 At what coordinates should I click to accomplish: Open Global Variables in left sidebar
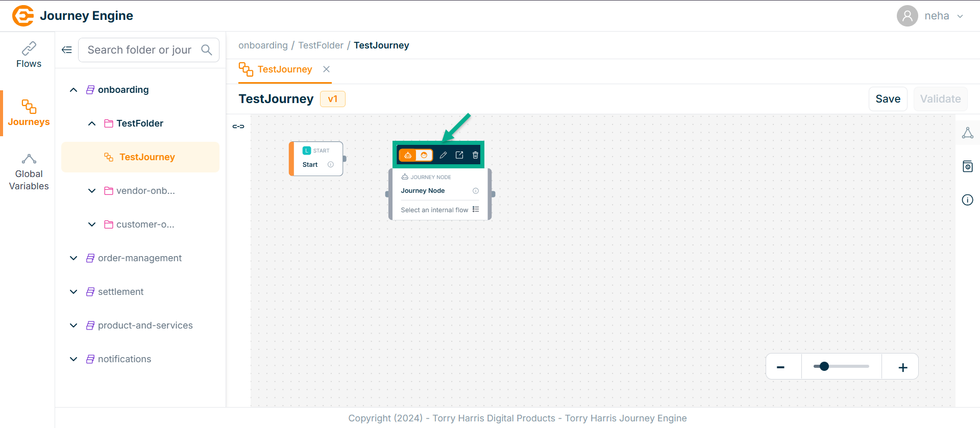coord(29,172)
